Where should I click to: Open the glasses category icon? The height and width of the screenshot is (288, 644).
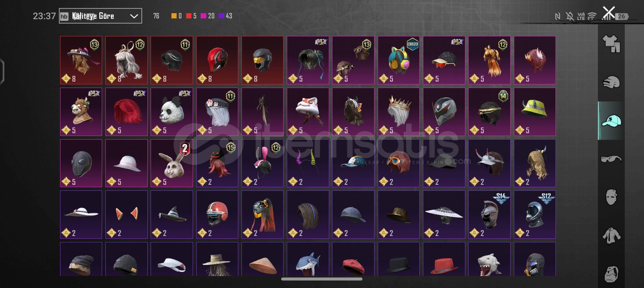point(611,159)
